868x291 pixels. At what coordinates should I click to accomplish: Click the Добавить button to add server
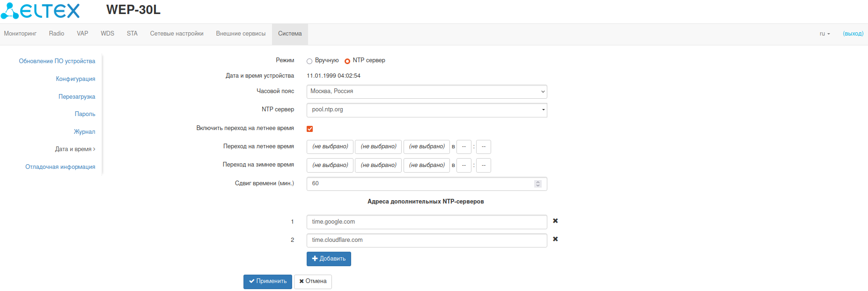(329, 259)
